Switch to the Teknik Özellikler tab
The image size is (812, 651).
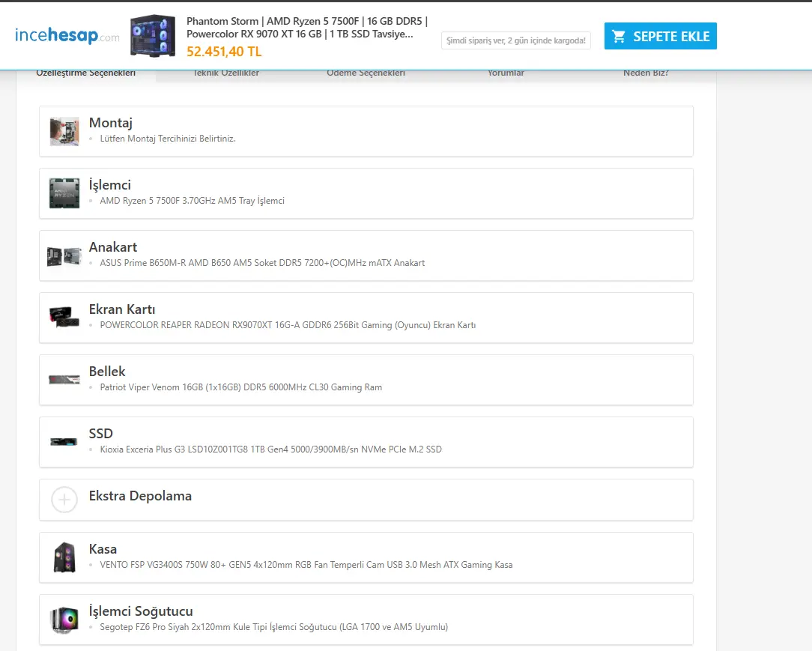click(x=225, y=73)
